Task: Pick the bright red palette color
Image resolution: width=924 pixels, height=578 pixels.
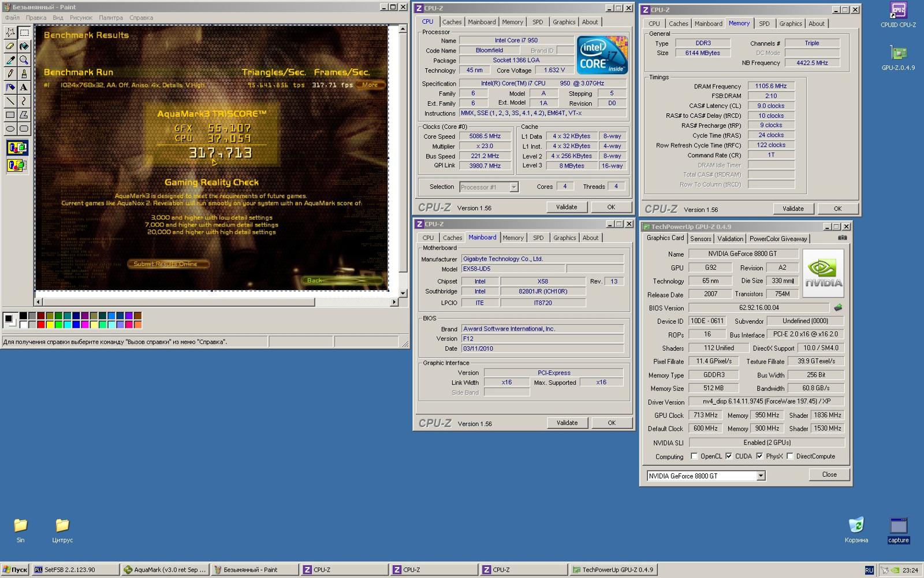Action: click(x=40, y=324)
